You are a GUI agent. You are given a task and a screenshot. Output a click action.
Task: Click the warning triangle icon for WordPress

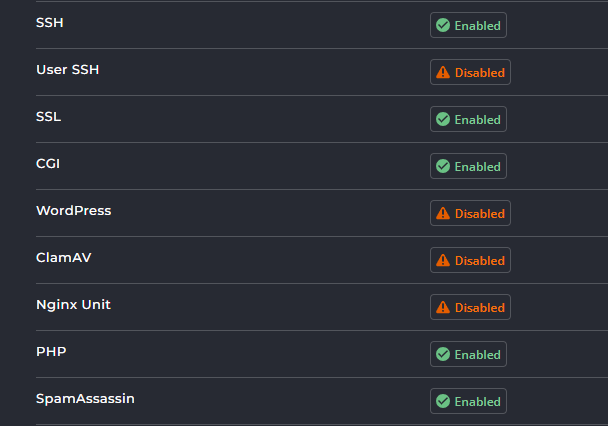pos(443,213)
